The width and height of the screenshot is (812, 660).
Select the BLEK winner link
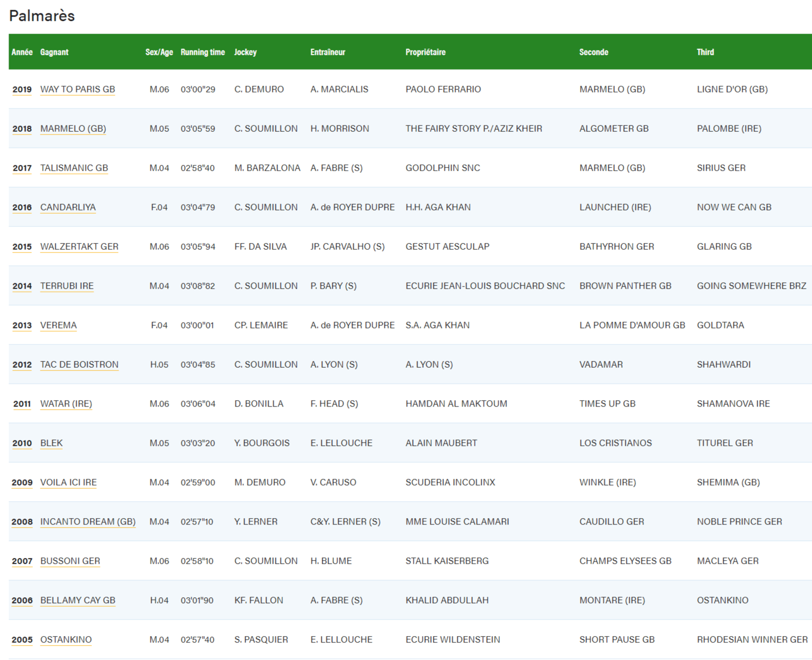tap(51, 443)
